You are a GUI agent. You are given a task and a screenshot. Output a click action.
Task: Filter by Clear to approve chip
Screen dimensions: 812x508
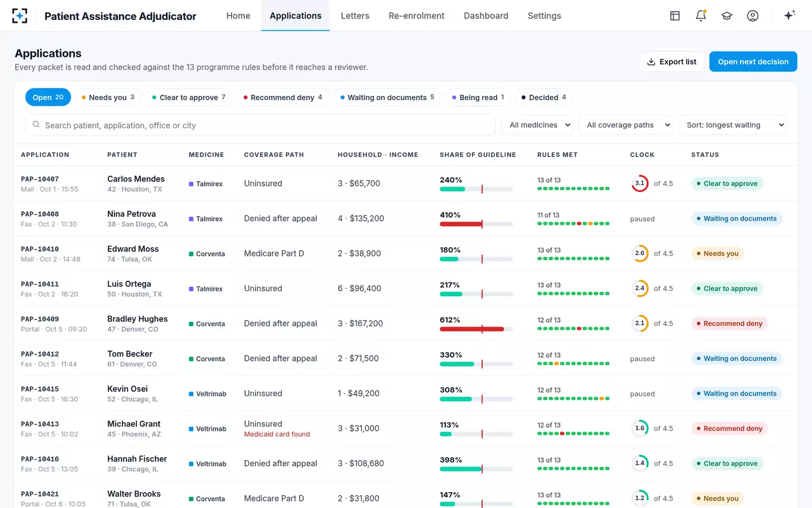pyautogui.click(x=189, y=97)
